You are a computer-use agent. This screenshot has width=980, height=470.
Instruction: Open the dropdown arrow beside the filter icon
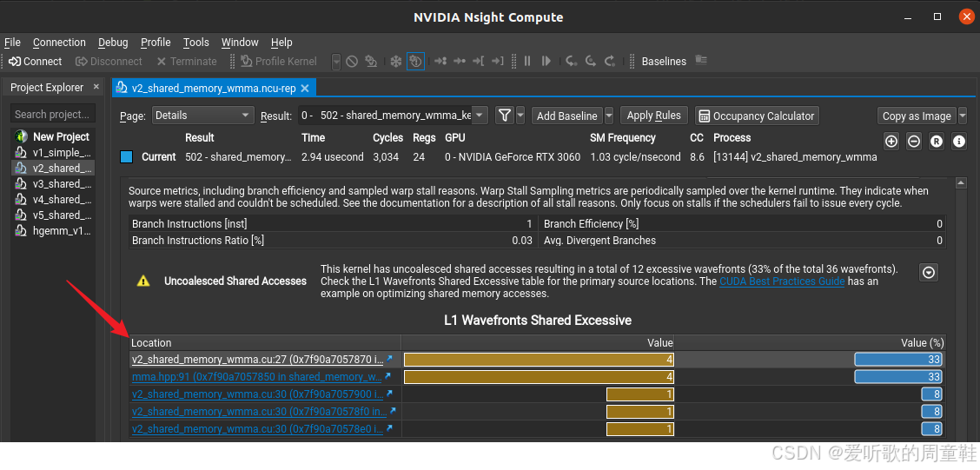point(520,116)
